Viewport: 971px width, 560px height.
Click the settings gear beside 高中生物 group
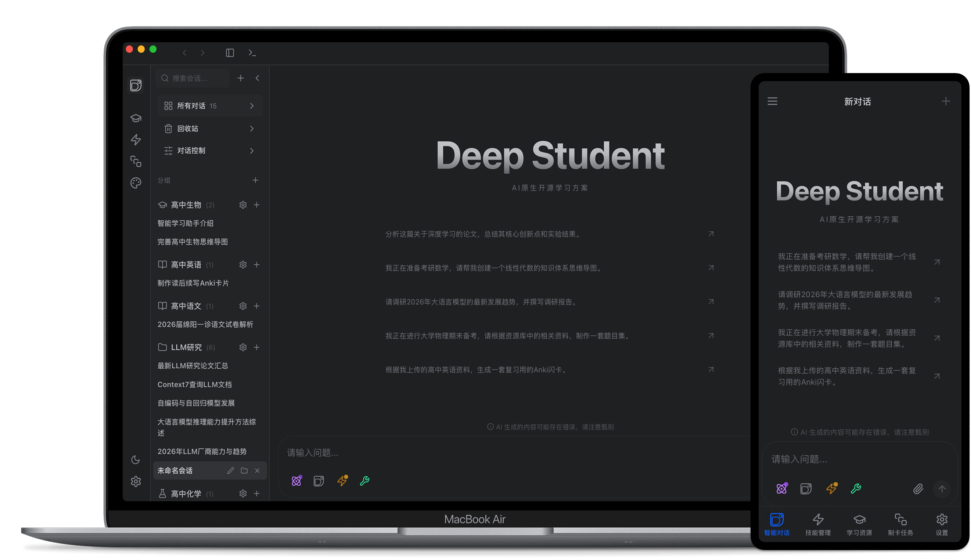(243, 205)
